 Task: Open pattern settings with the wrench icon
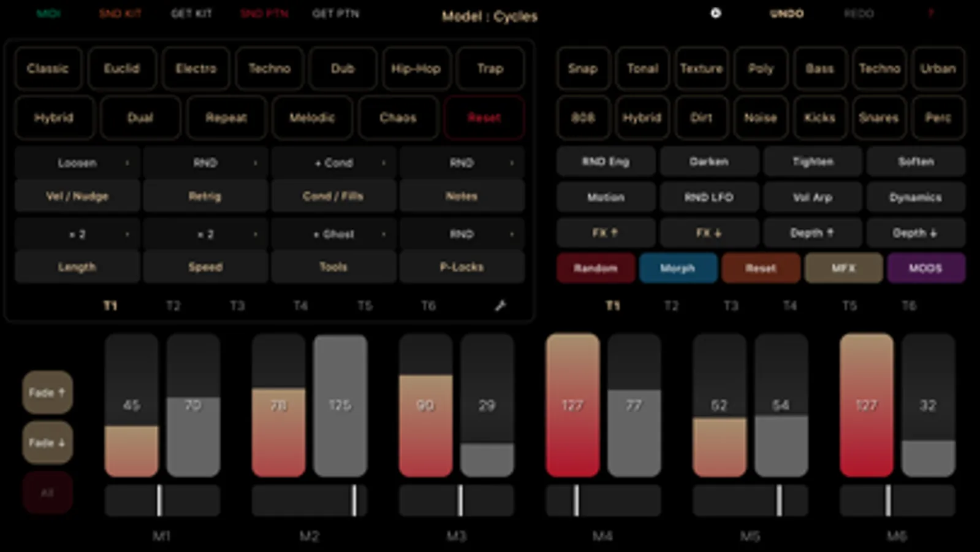500,305
